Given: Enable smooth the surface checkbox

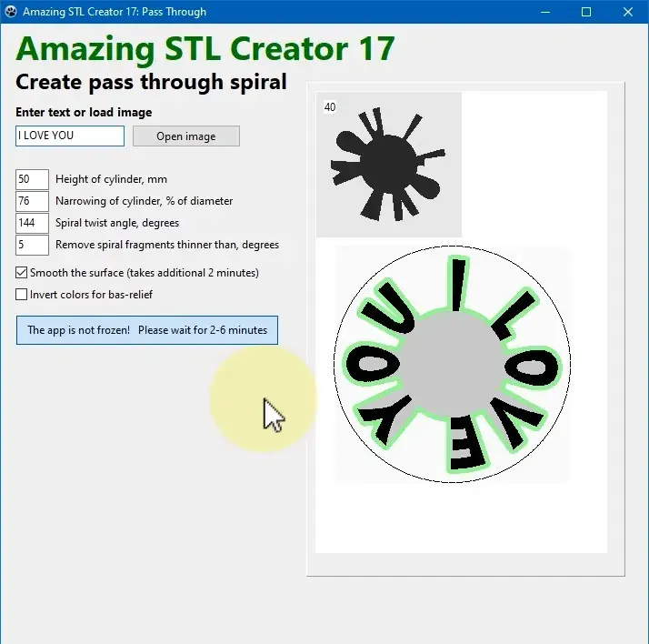Looking at the screenshot, I should coord(22,273).
